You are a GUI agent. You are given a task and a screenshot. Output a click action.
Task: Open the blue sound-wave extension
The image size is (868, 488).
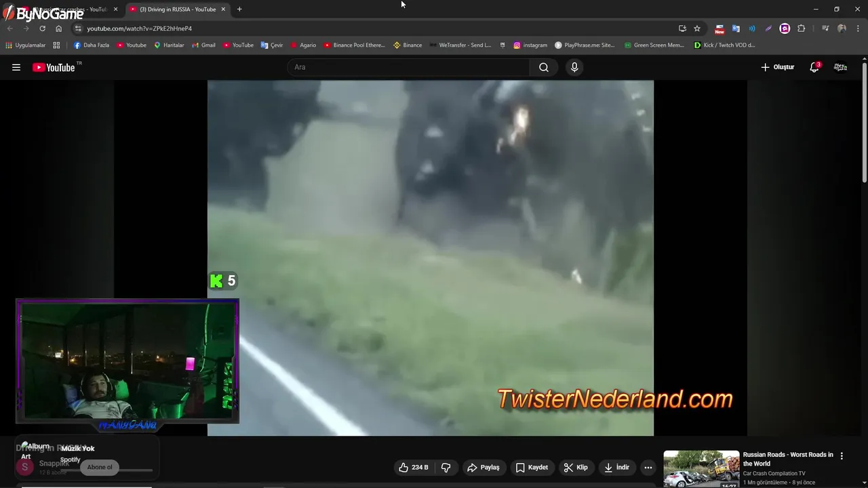(x=752, y=28)
